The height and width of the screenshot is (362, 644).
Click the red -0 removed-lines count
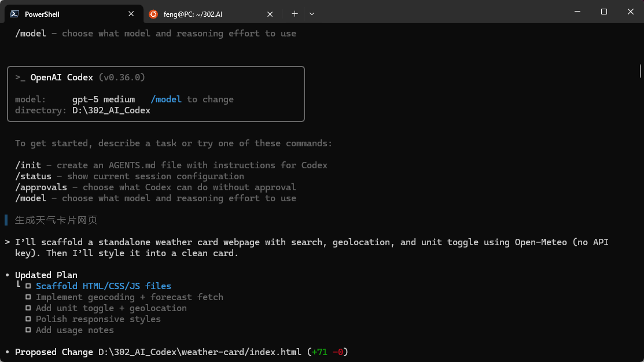click(338, 352)
